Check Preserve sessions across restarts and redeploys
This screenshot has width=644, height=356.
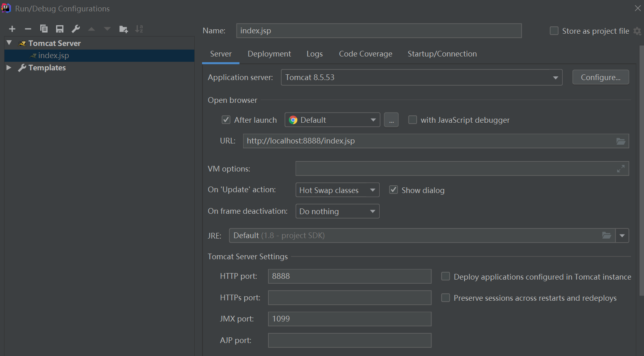[x=446, y=298]
